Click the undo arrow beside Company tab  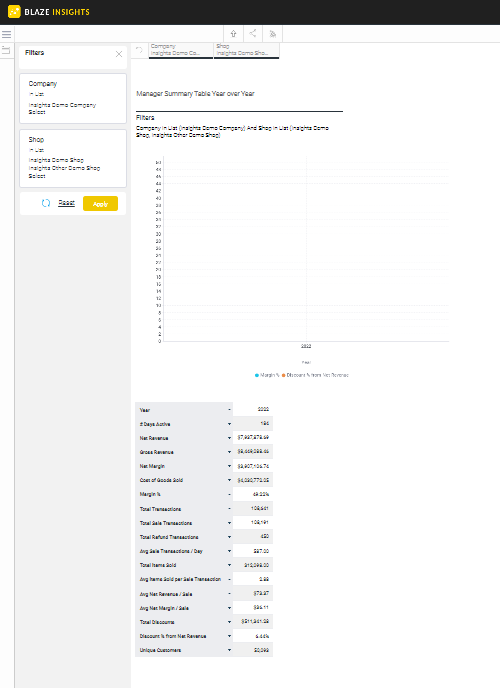(x=139, y=50)
